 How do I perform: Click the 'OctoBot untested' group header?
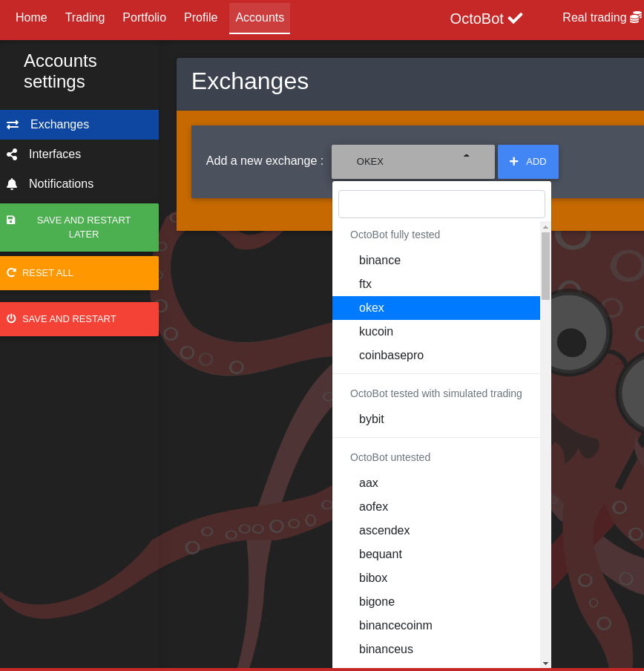pyautogui.click(x=390, y=457)
